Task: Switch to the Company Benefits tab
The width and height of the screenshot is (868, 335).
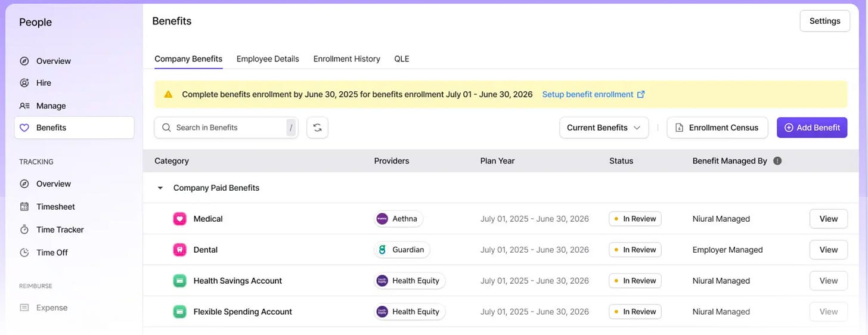Action: pyautogui.click(x=188, y=59)
